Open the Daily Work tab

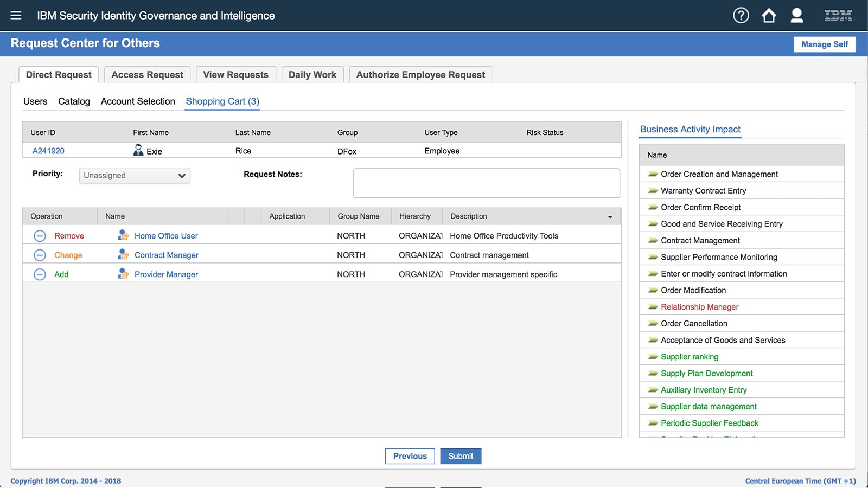(x=312, y=75)
